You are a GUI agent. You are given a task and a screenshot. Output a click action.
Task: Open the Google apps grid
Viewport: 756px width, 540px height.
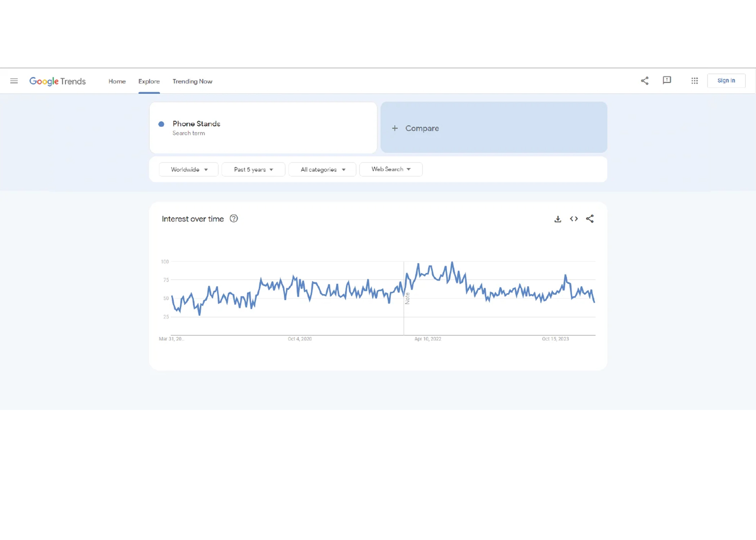[x=694, y=81]
